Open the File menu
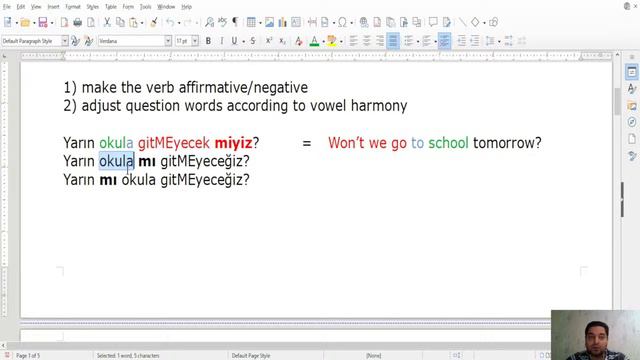Viewport: 640px width, 360px height. coord(7,7)
